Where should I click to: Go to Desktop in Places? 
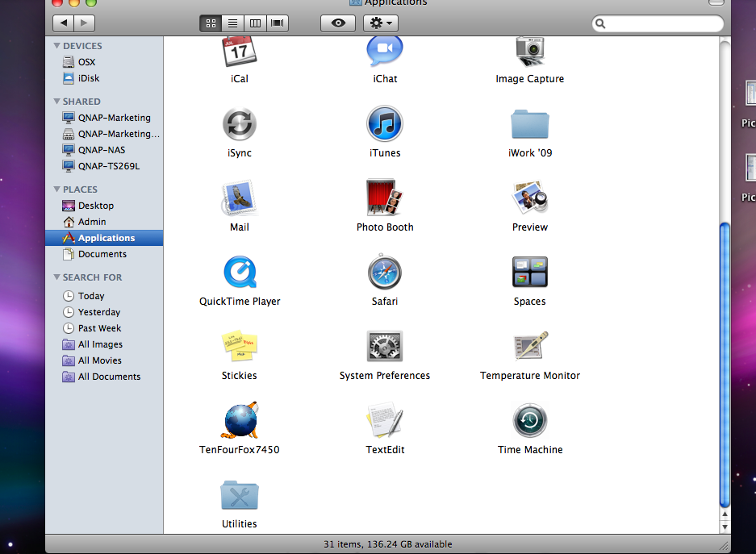(x=104, y=205)
